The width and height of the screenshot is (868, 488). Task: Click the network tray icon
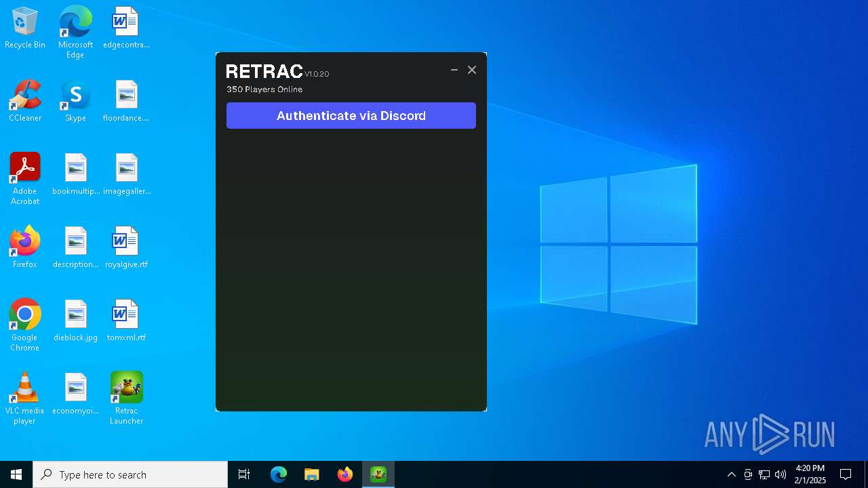(764, 474)
